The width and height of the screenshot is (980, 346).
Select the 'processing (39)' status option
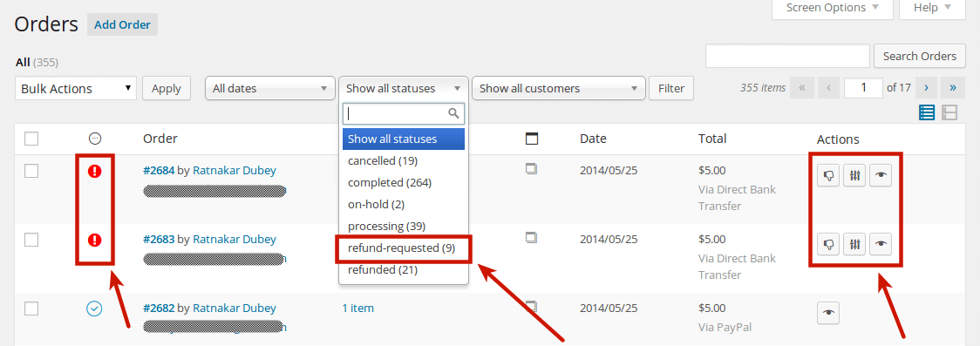[x=403, y=226]
